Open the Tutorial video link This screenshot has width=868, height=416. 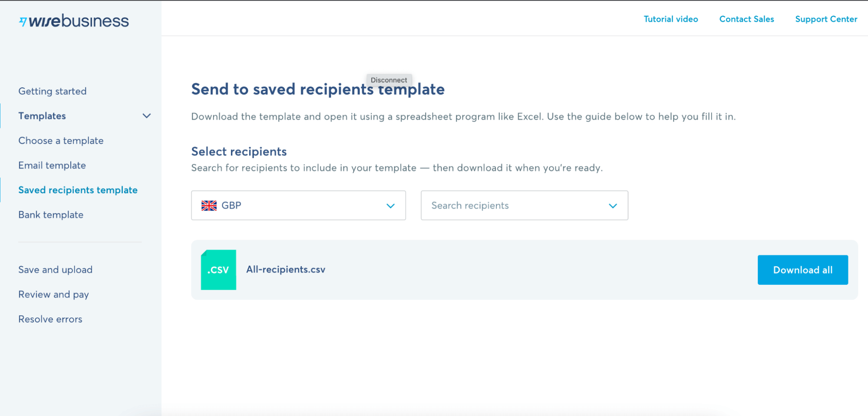670,19
